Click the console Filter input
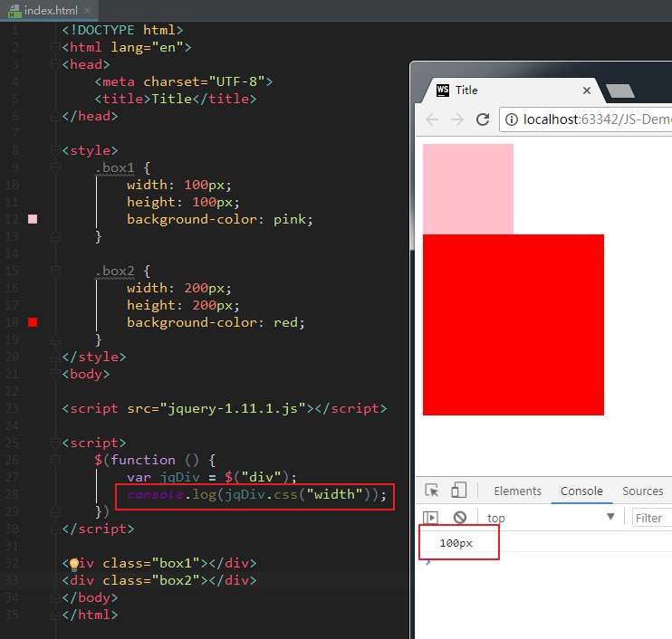This screenshot has width=672, height=639. pos(652,518)
